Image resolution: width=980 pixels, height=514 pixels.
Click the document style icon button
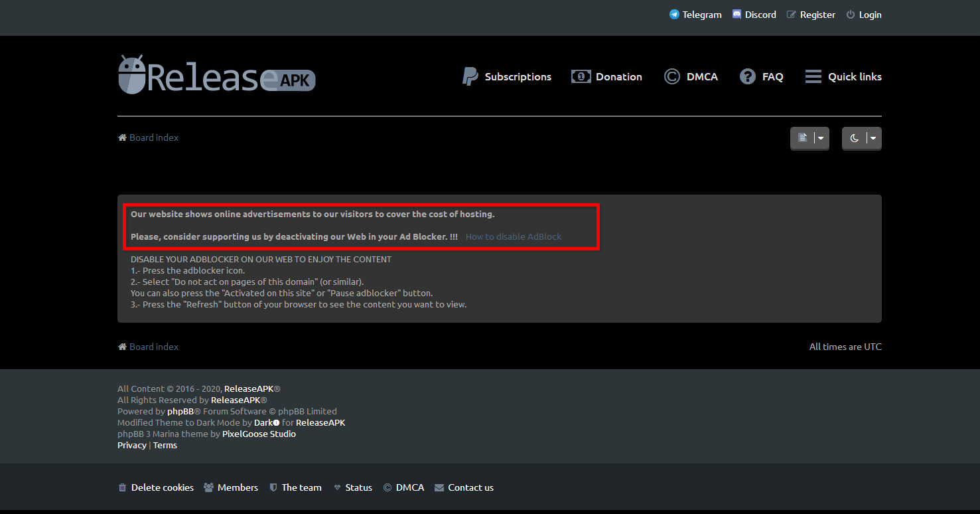point(804,138)
